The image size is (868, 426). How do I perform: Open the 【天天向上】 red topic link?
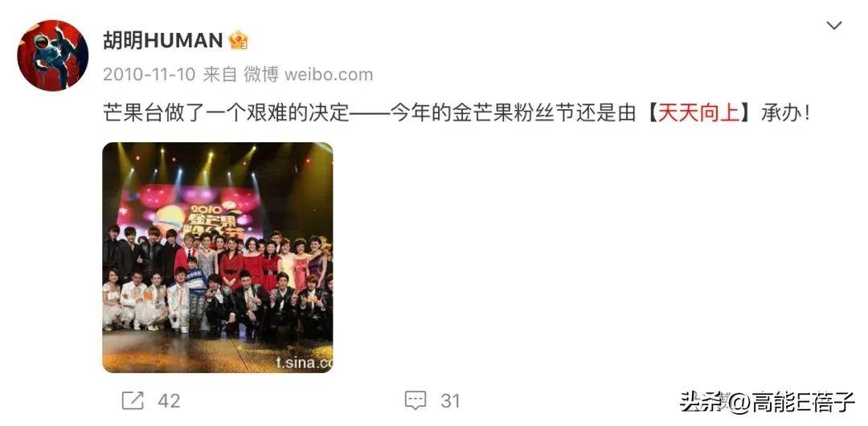(x=698, y=113)
